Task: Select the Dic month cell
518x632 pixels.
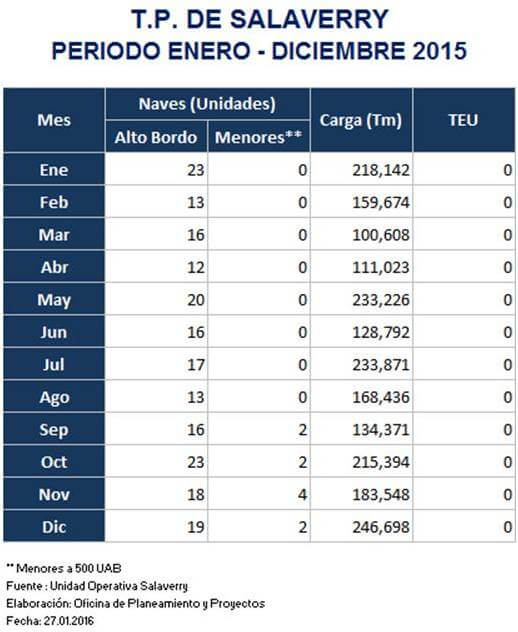Action: pos(54,526)
